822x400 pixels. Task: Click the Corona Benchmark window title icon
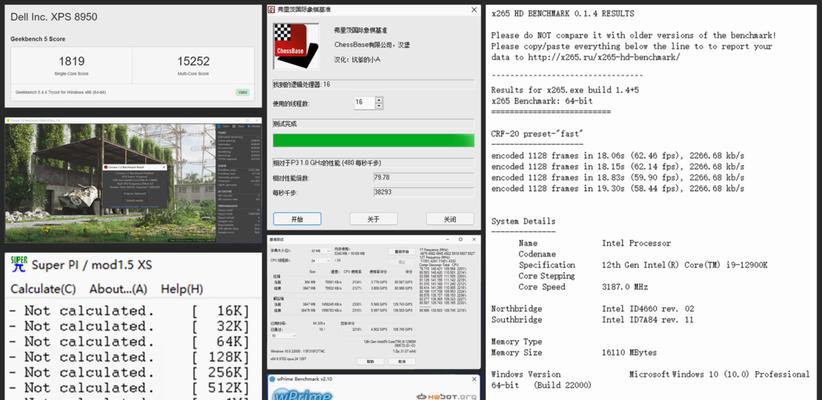tap(8, 121)
